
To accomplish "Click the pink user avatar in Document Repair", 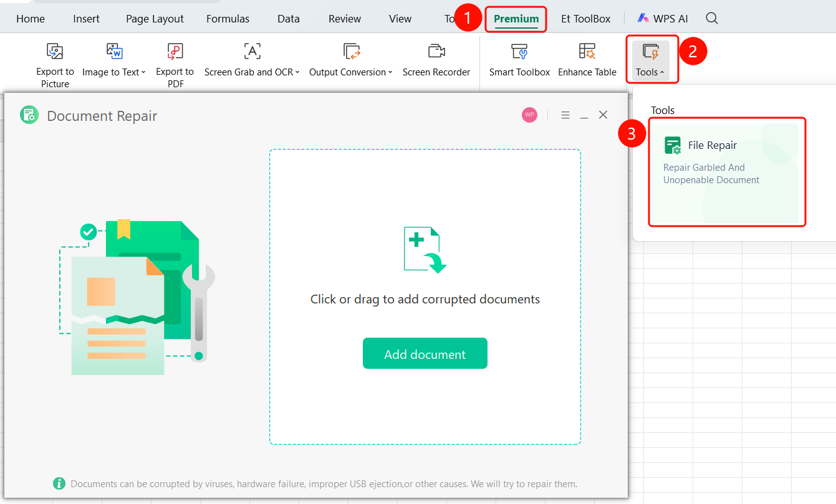I will tap(530, 115).
